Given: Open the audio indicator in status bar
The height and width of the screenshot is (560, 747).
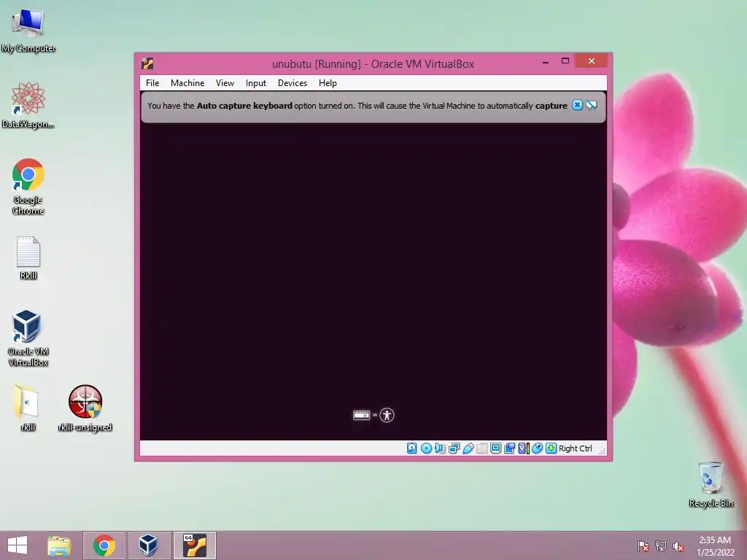Looking at the screenshot, I should pyautogui.click(x=440, y=448).
